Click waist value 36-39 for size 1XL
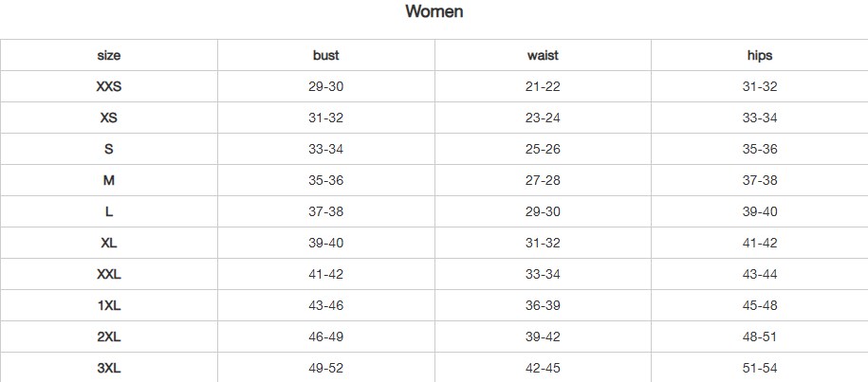Viewport: 868px width, 382px height. [x=542, y=306]
